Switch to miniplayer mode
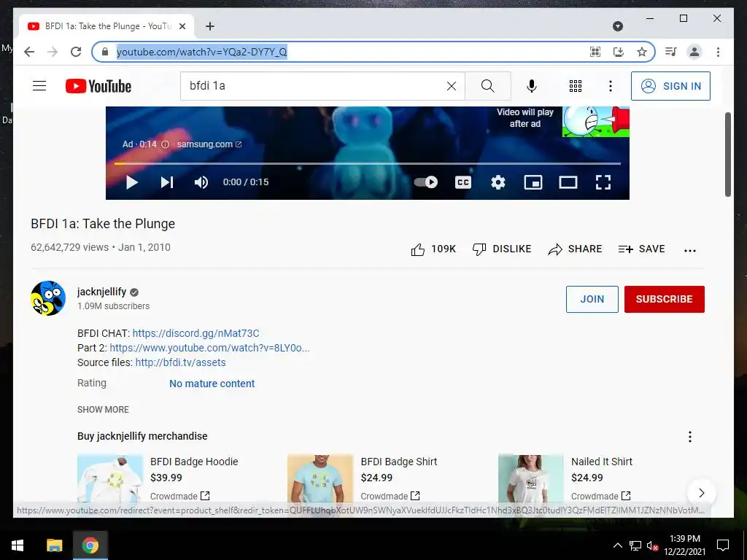The image size is (747, 560). (x=533, y=182)
